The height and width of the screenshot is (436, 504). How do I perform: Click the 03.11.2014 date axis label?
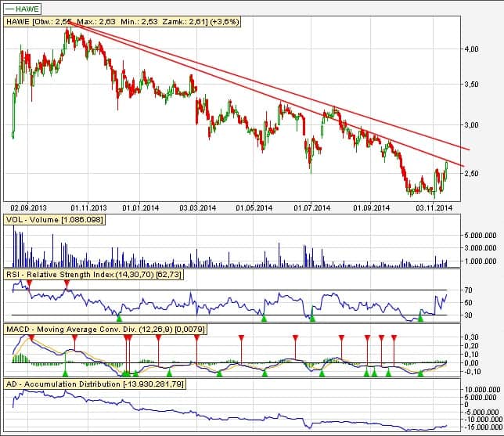pos(434,208)
